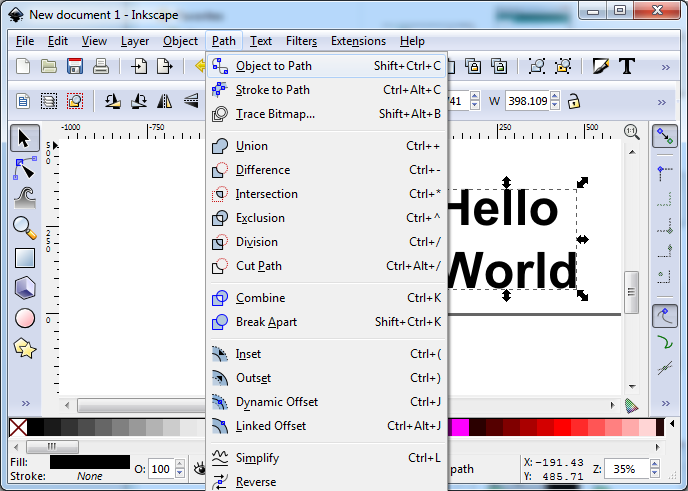
Task: Select the Rectangle tool
Action: coord(25,258)
